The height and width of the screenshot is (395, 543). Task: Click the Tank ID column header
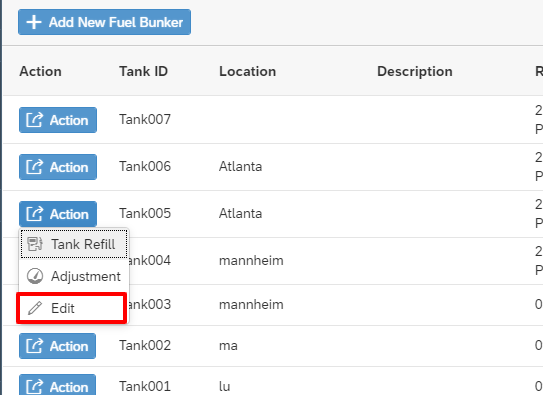point(143,71)
